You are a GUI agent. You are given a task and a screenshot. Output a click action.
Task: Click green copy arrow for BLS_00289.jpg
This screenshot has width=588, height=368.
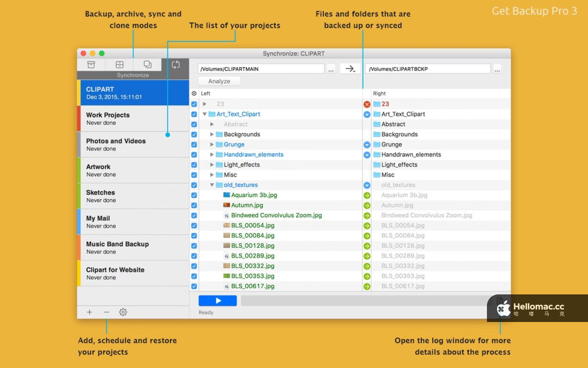[367, 256]
